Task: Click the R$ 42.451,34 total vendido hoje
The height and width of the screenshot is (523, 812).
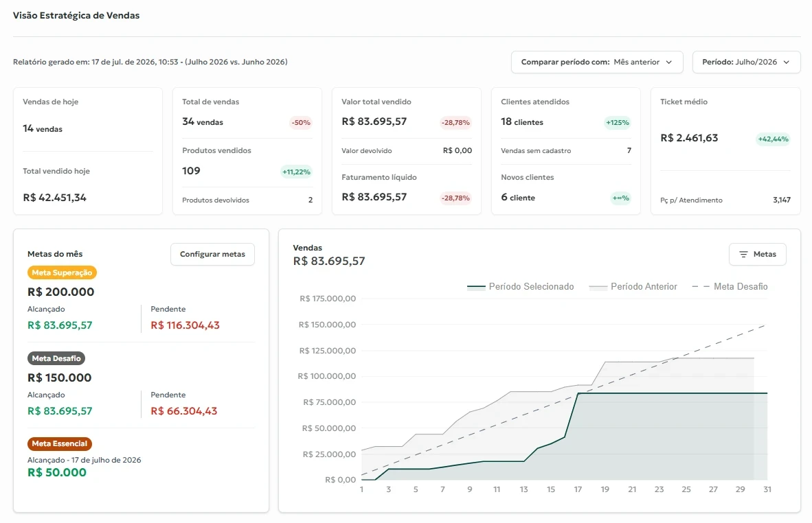Action: point(54,198)
